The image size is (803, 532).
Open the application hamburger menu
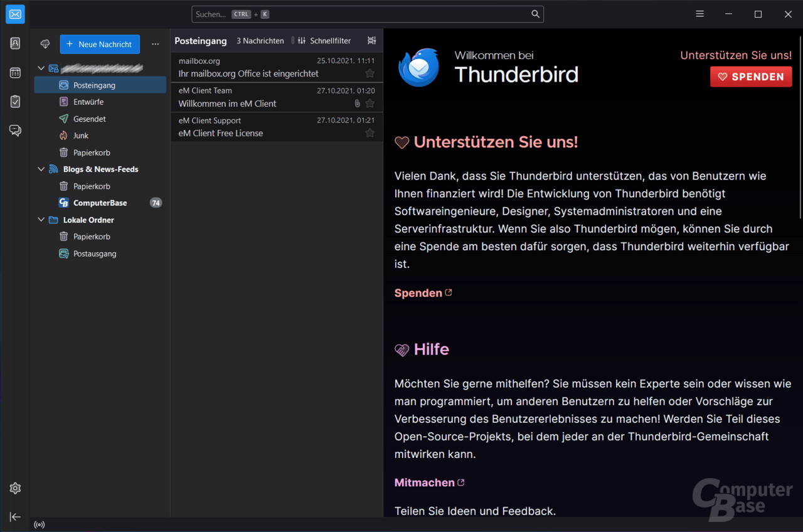coord(700,14)
